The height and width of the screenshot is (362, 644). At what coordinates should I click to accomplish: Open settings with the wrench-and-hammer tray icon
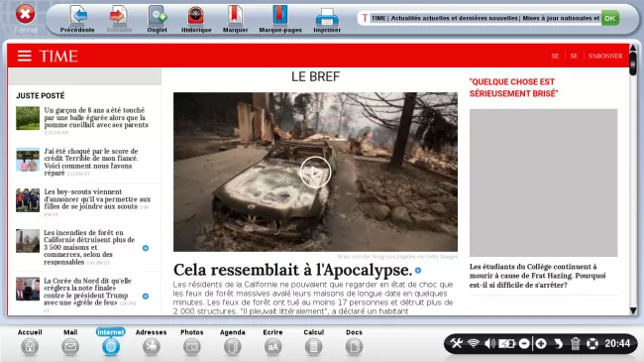click(457, 343)
